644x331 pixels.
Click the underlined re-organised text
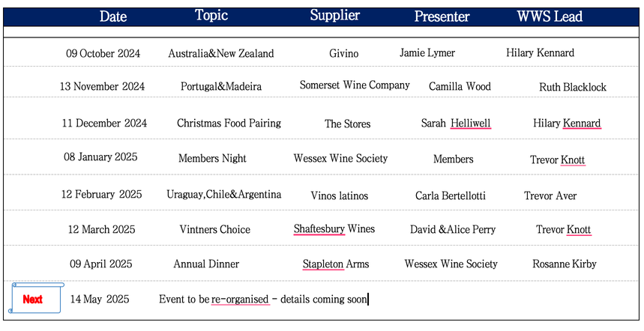(x=240, y=300)
